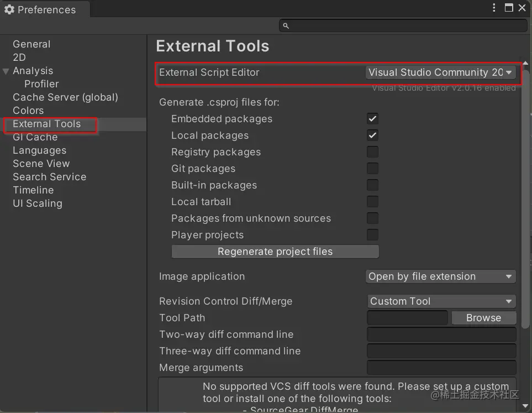Disable Local packages checkbox
Screen dimensions: 532x413
(x=372, y=135)
